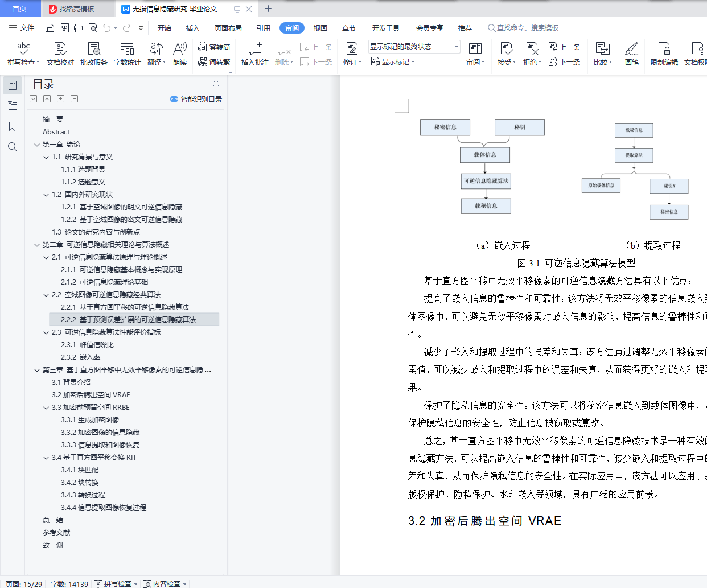Select the ink pen (画笔) tool

632,54
